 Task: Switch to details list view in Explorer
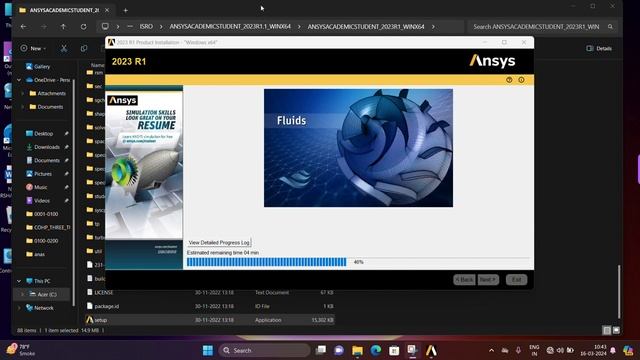point(607,330)
